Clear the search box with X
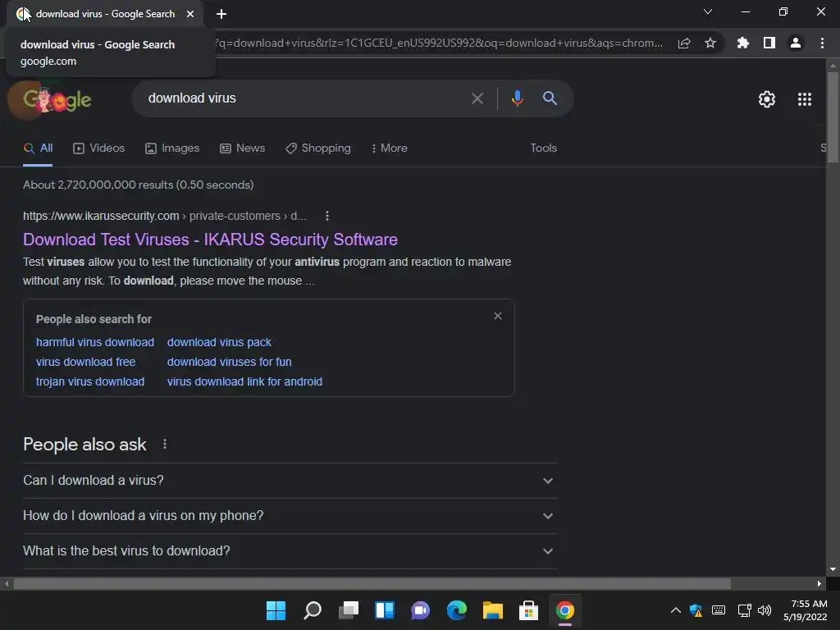This screenshot has height=630, width=840. [x=477, y=98]
